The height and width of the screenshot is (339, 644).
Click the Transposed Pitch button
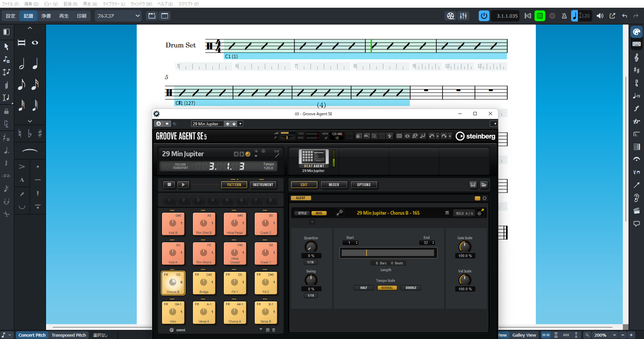(x=69, y=335)
